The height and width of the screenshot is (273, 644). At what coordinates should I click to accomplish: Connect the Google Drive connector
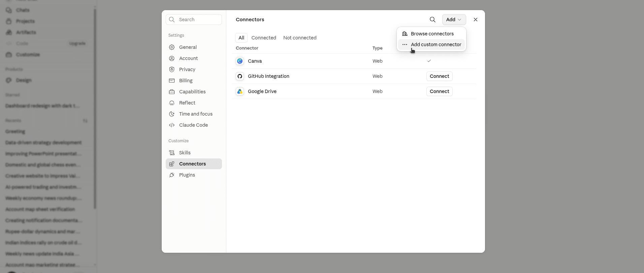pyautogui.click(x=439, y=91)
